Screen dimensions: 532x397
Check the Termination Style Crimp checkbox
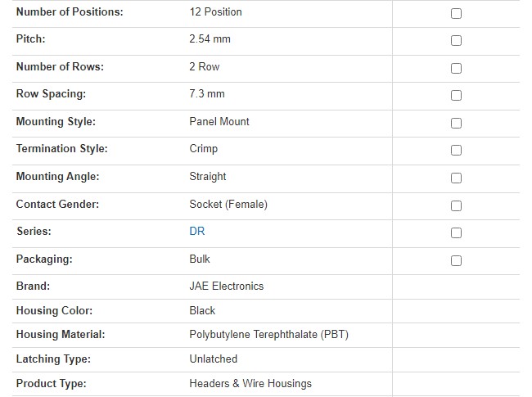[x=456, y=151]
